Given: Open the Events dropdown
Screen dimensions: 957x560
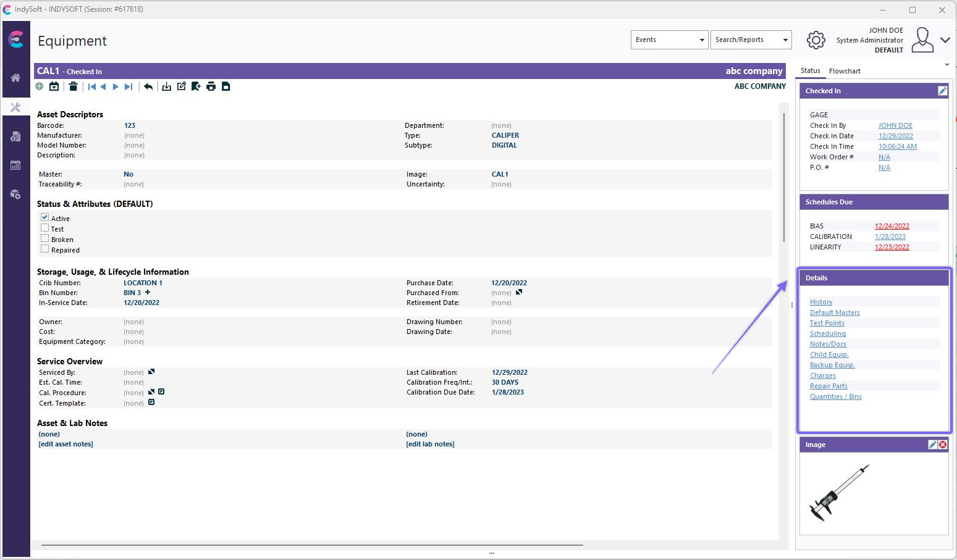Looking at the screenshot, I should [x=669, y=40].
